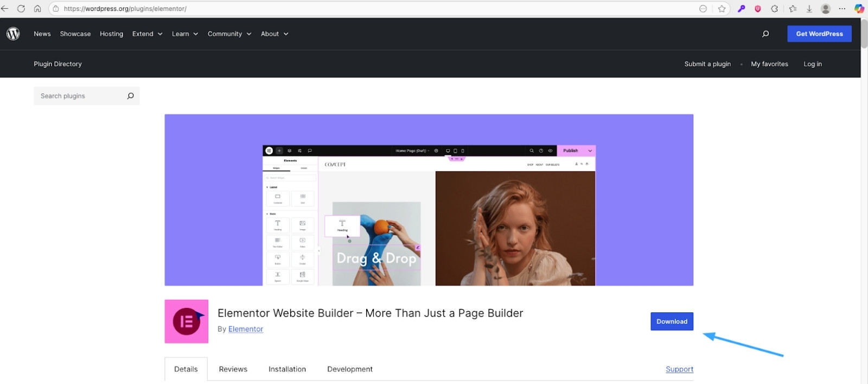Image resolution: width=868 pixels, height=384 pixels.
Task: Expand the About dropdown menu
Action: pos(275,34)
